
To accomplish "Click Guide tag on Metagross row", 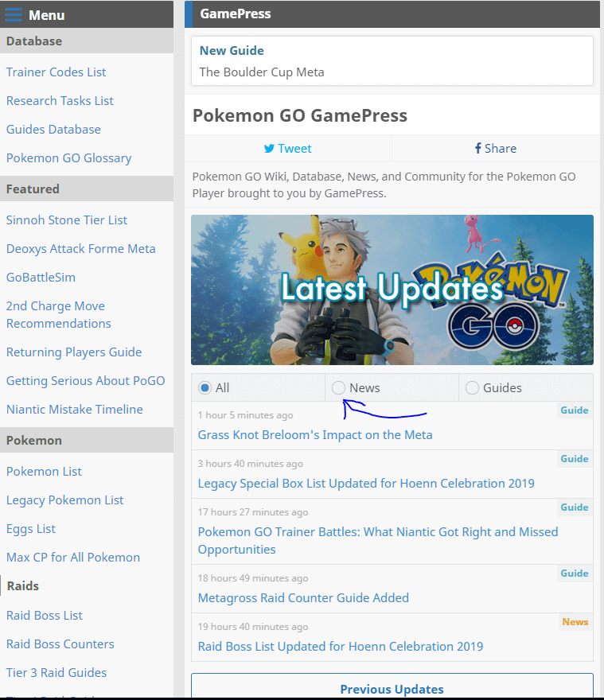I will click(x=575, y=574).
